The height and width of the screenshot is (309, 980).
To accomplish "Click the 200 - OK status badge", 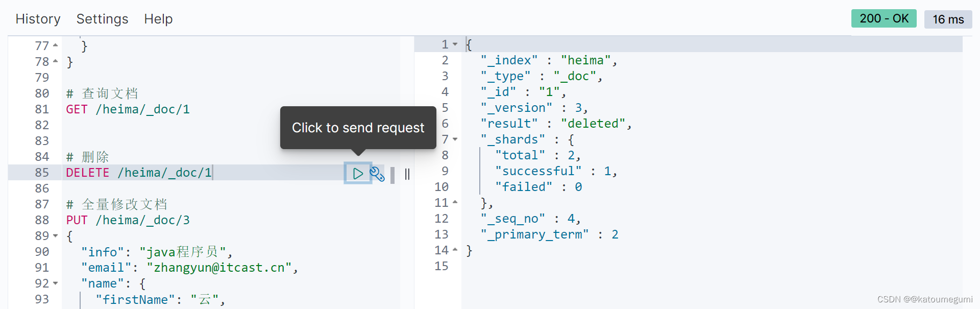I will [884, 18].
